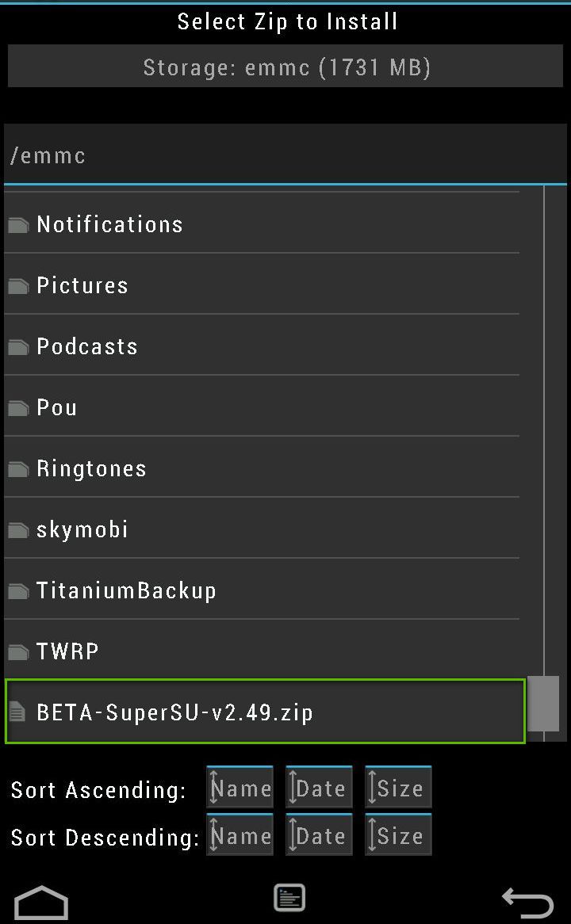Sort descending by Date
This screenshot has height=924, width=571.
[x=319, y=835]
